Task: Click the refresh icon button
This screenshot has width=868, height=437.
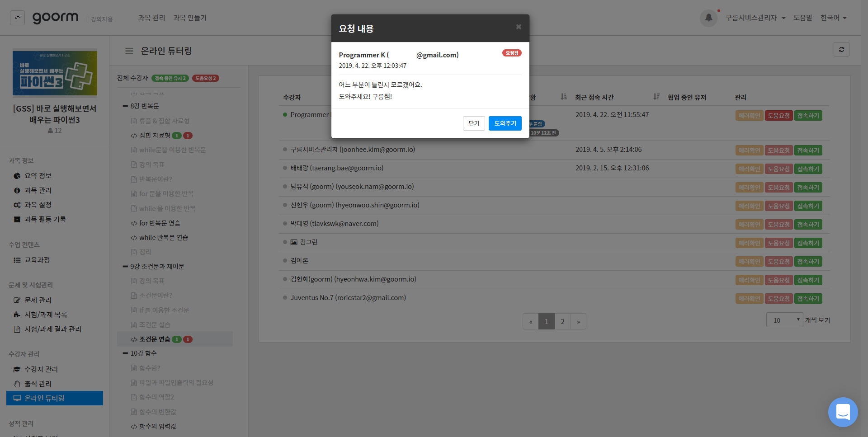Action: click(841, 50)
